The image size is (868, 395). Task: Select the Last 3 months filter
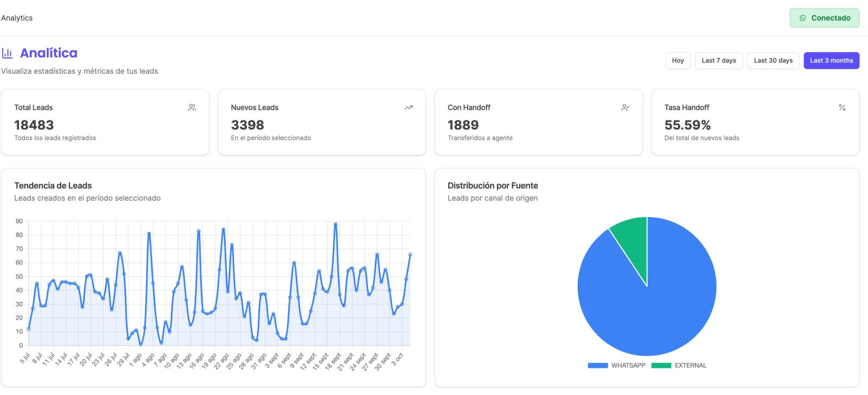point(831,60)
